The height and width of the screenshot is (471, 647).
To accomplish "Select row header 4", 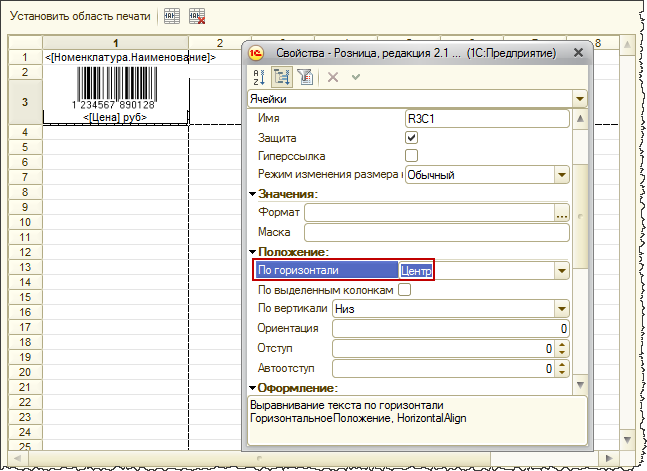I will (25, 132).
